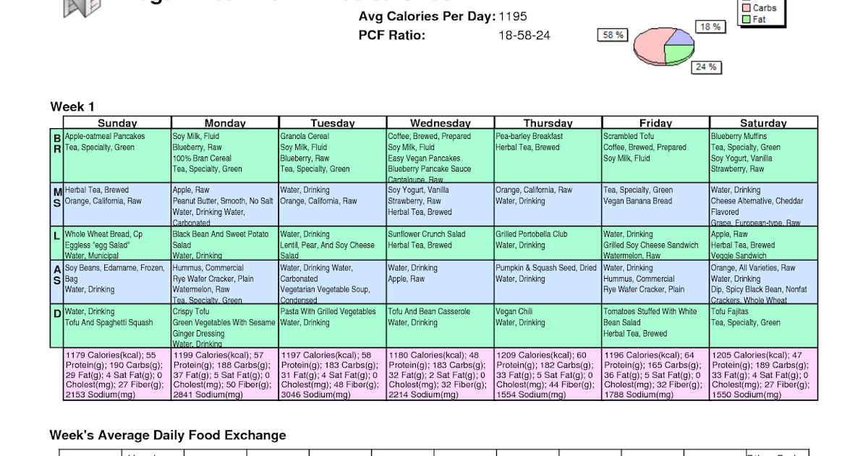Click the 18 % chart label

[710, 27]
